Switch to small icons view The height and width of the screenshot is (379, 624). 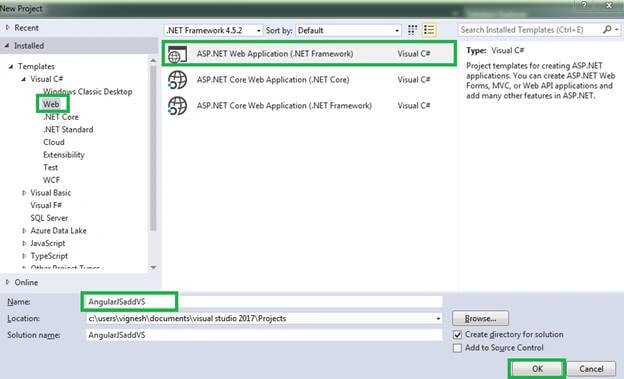tap(412, 30)
